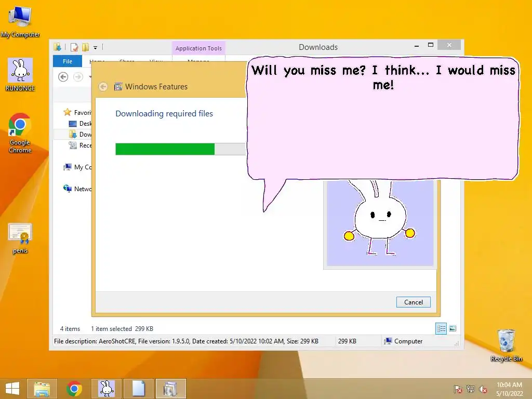
Task: Open the Recycle Bin on the desktop
Action: 506,345
